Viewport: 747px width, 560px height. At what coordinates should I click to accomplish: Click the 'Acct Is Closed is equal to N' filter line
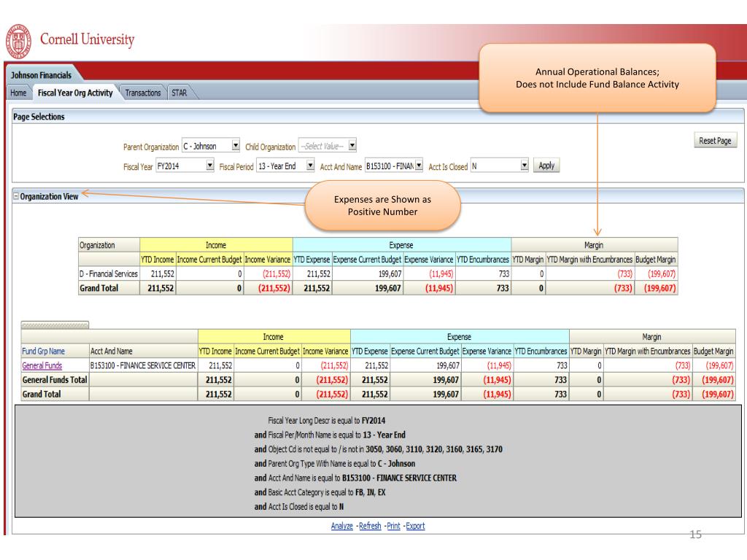tap(298, 506)
